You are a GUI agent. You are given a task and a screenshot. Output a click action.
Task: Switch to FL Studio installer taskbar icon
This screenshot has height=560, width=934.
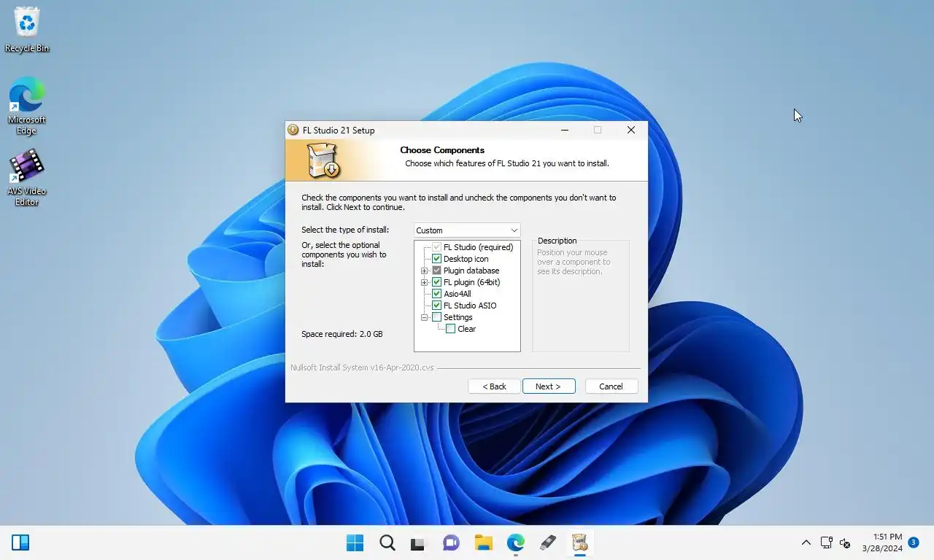580,542
